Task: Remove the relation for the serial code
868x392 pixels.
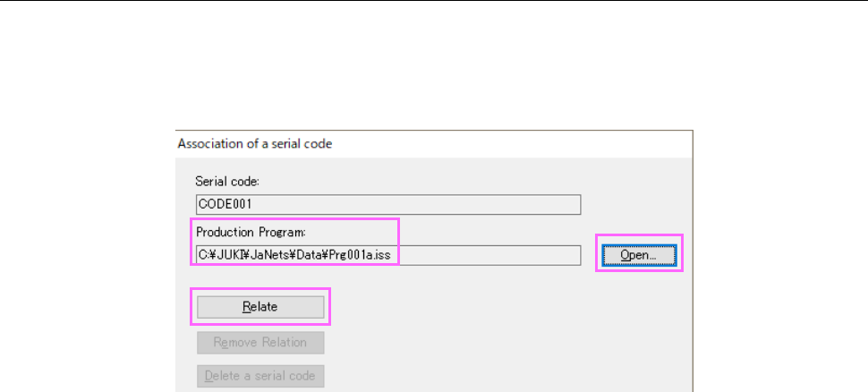Action: (260, 342)
